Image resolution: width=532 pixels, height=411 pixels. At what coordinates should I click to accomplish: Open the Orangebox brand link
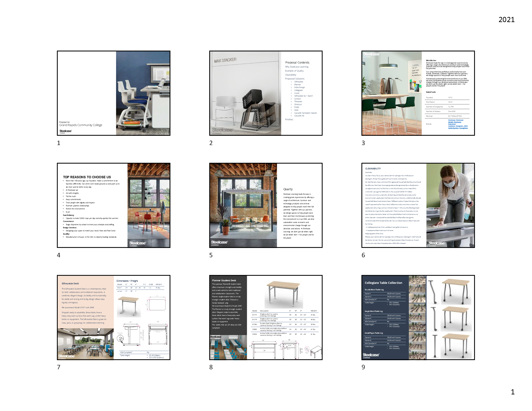[x=463, y=128]
